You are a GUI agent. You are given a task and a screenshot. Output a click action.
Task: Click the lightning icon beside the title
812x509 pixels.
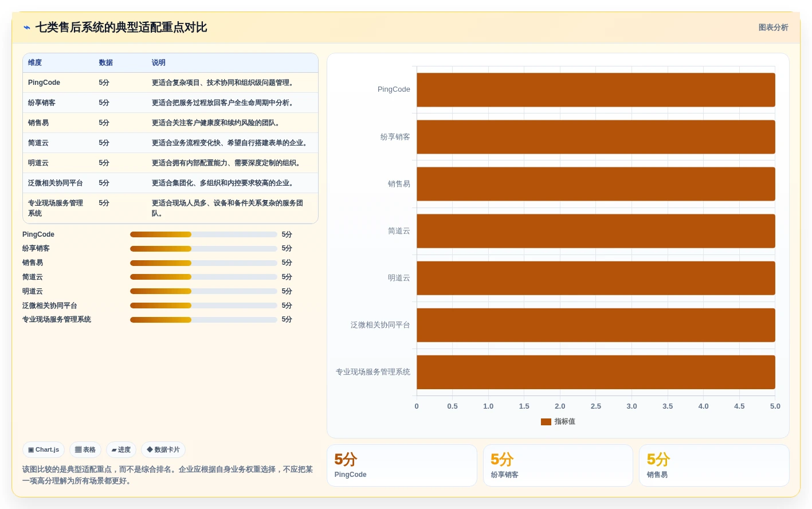pyautogui.click(x=26, y=28)
